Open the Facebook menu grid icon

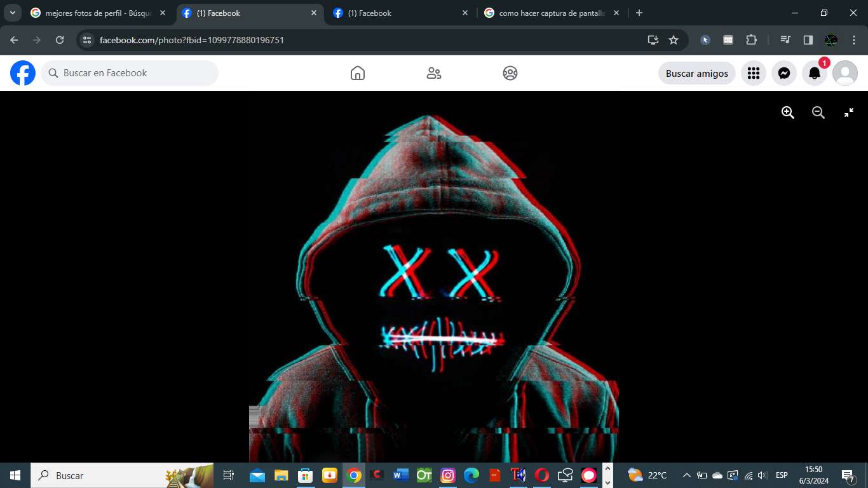[754, 73]
